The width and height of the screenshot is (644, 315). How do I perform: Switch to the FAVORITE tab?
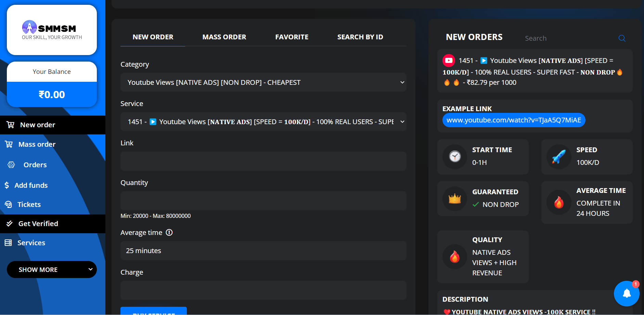[x=292, y=37]
